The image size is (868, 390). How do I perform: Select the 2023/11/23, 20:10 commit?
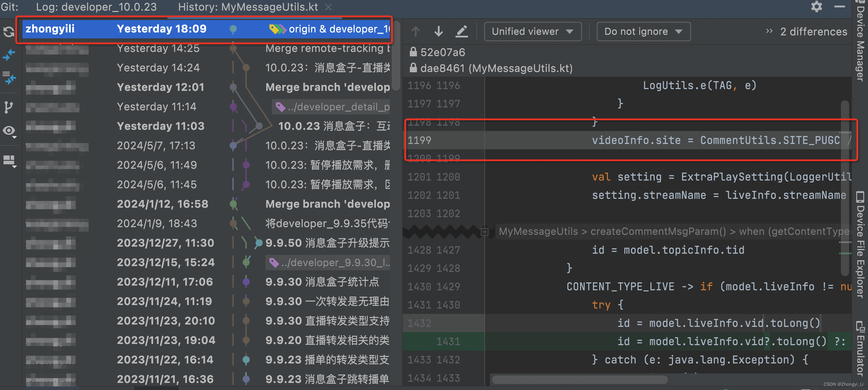206,321
